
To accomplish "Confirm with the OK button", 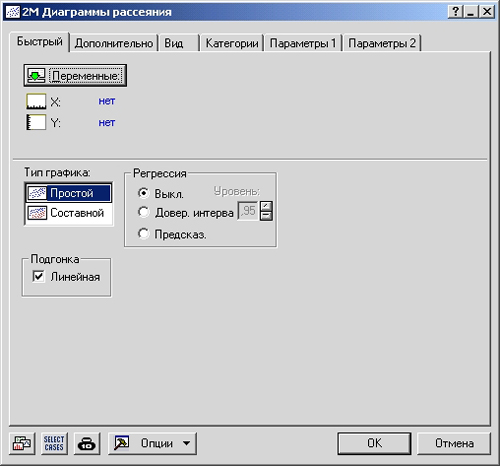I will click(x=374, y=443).
